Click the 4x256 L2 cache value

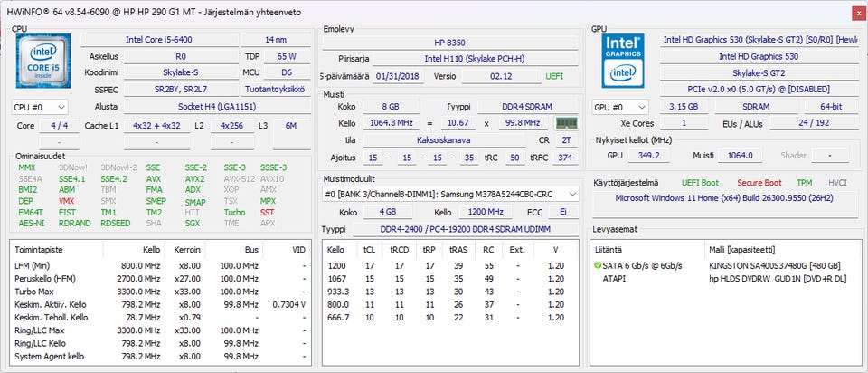232,126
